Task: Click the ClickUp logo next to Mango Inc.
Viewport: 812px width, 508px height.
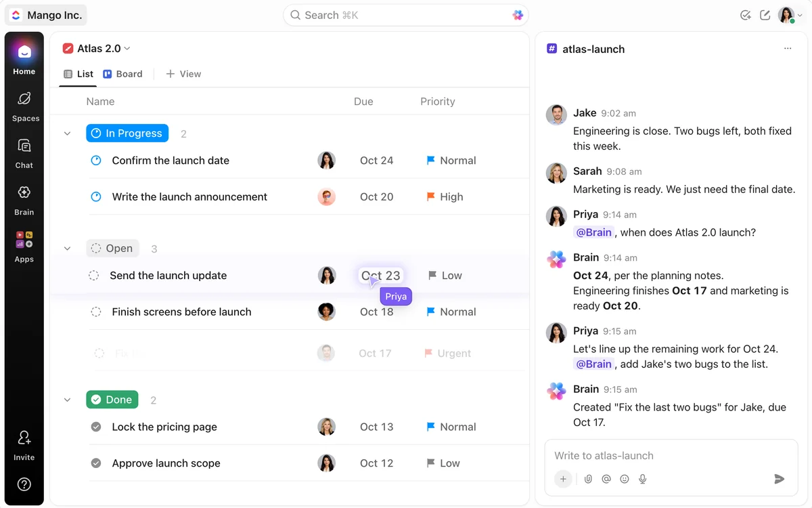Action: click(16, 15)
